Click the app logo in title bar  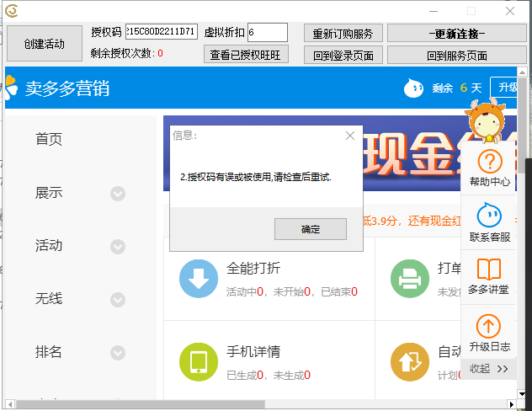pos(11,10)
